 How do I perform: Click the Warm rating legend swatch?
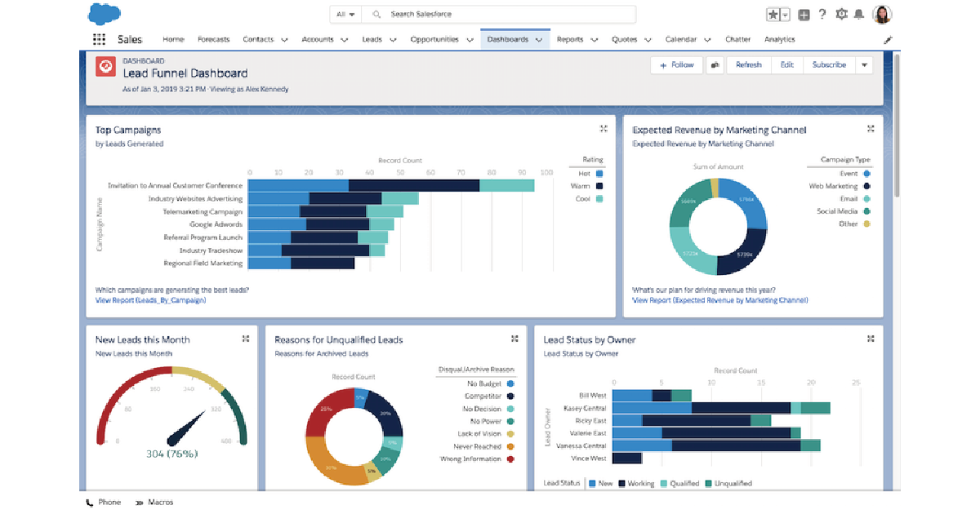coord(600,186)
